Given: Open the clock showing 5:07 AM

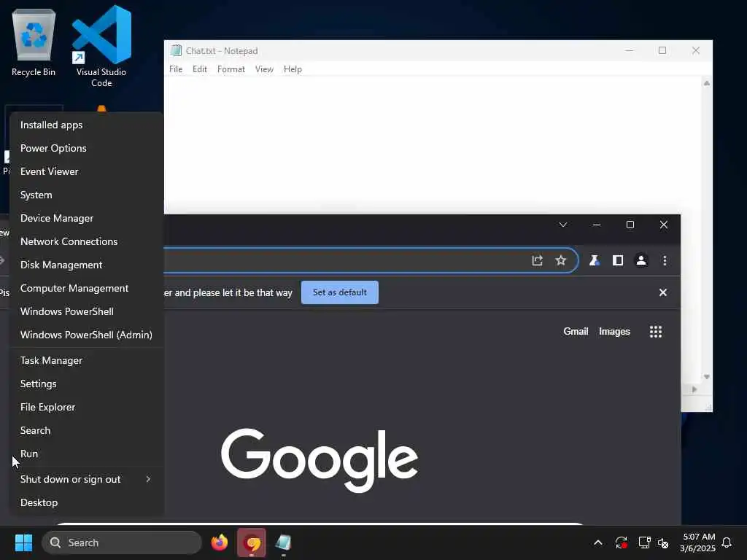Looking at the screenshot, I should tap(697, 542).
